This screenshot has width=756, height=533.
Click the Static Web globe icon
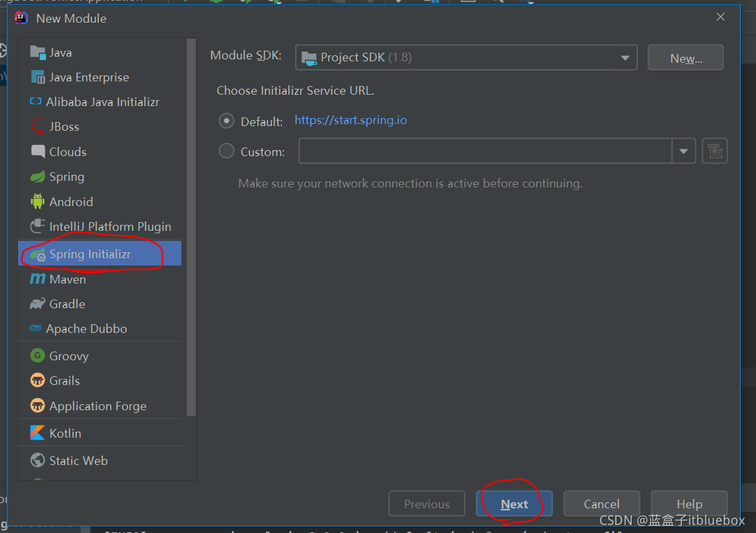pos(37,460)
